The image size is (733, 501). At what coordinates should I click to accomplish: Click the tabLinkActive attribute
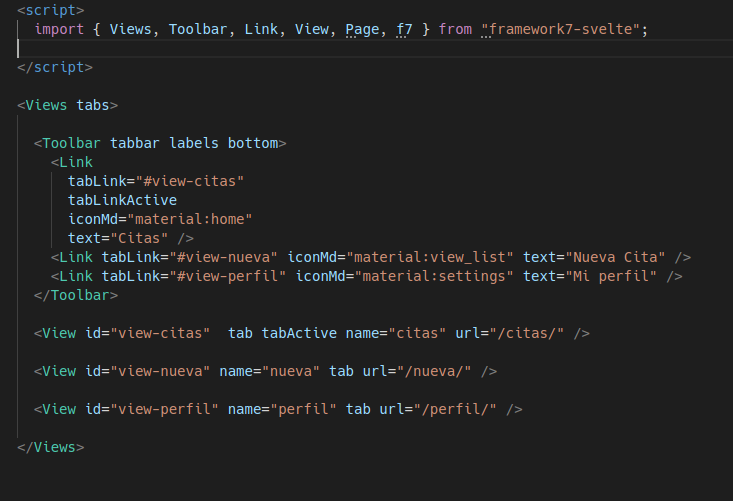click(x=122, y=200)
